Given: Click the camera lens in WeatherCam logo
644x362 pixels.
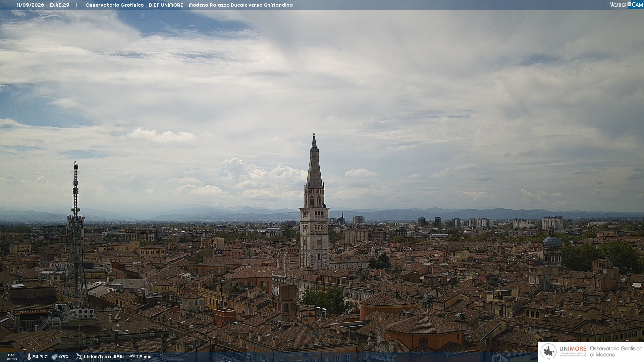Looking at the screenshot, I should click(629, 4).
